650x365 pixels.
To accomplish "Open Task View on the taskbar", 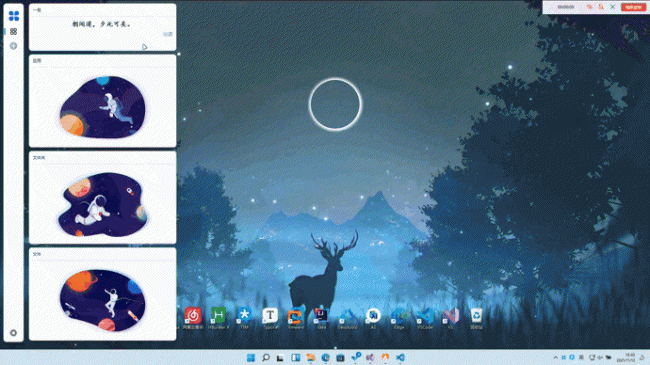I will pyautogui.click(x=281, y=358).
